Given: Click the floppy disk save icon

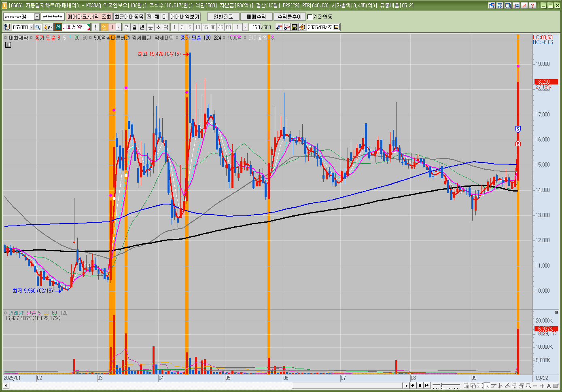Looking at the screenshot, I should pyautogui.click(x=295, y=27).
